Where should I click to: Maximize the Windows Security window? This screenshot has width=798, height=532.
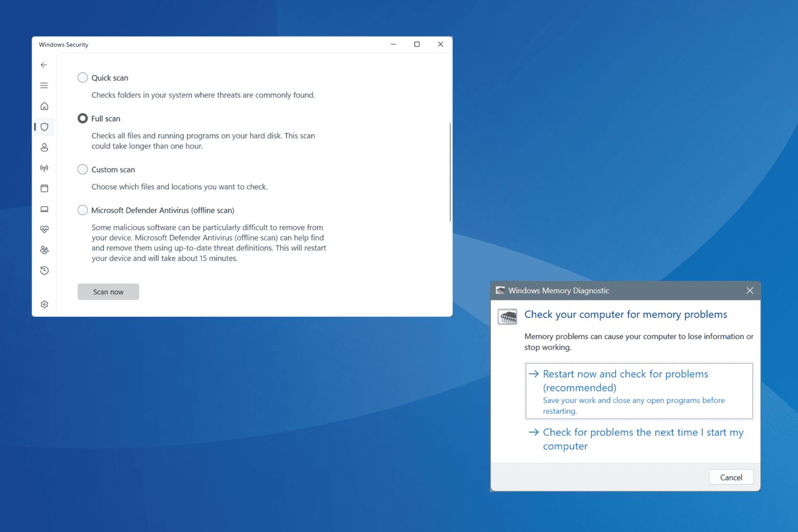point(417,44)
